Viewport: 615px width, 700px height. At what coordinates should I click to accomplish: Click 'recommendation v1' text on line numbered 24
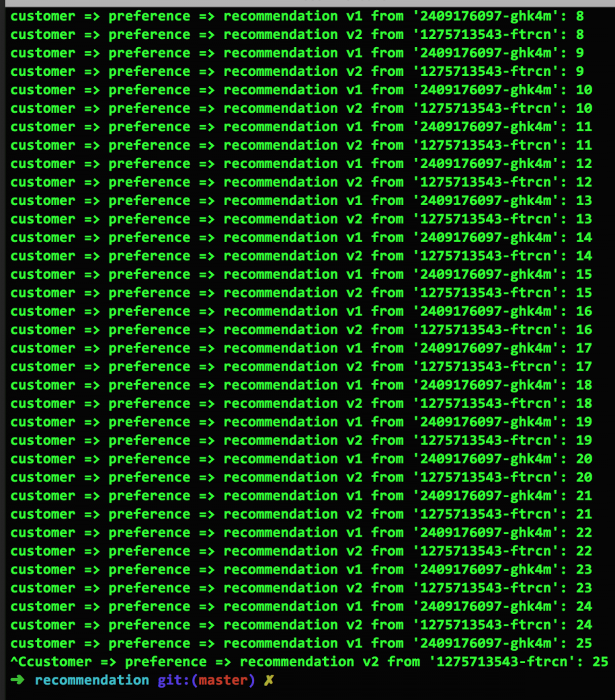click(292, 606)
